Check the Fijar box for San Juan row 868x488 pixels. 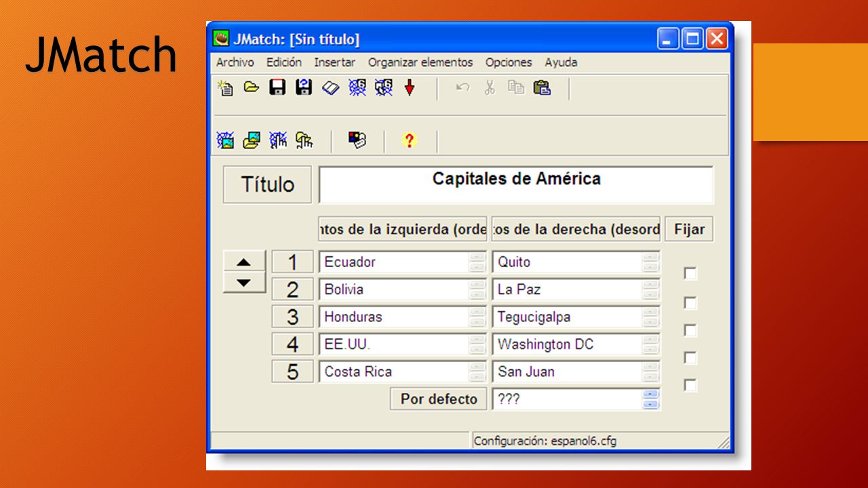point(690,385)
